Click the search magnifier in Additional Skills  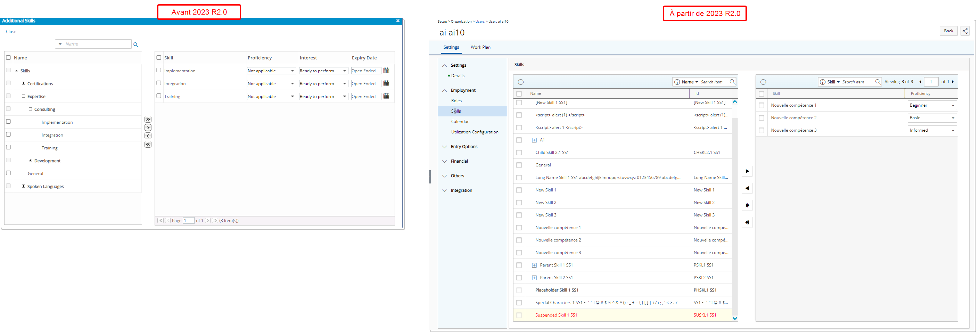pos(136,44)
